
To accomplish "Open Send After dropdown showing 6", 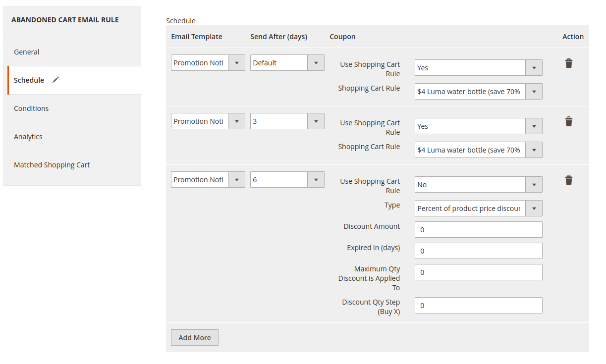I will click(x=287, y=180).
